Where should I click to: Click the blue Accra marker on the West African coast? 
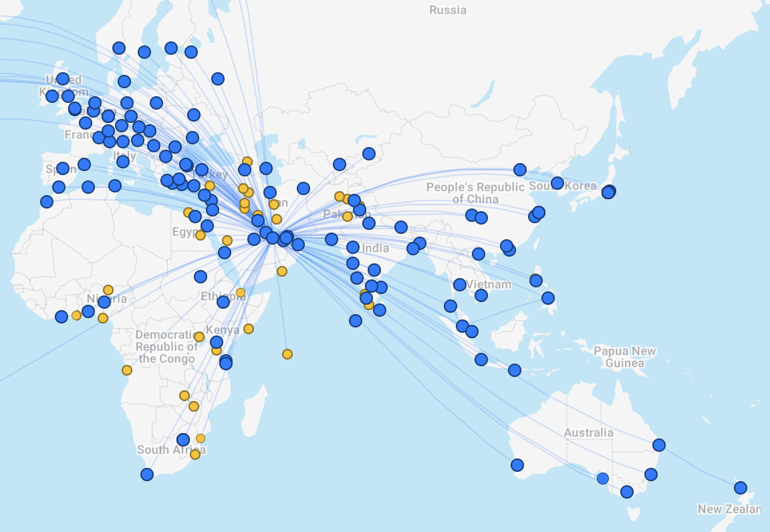tap(88, 311)
